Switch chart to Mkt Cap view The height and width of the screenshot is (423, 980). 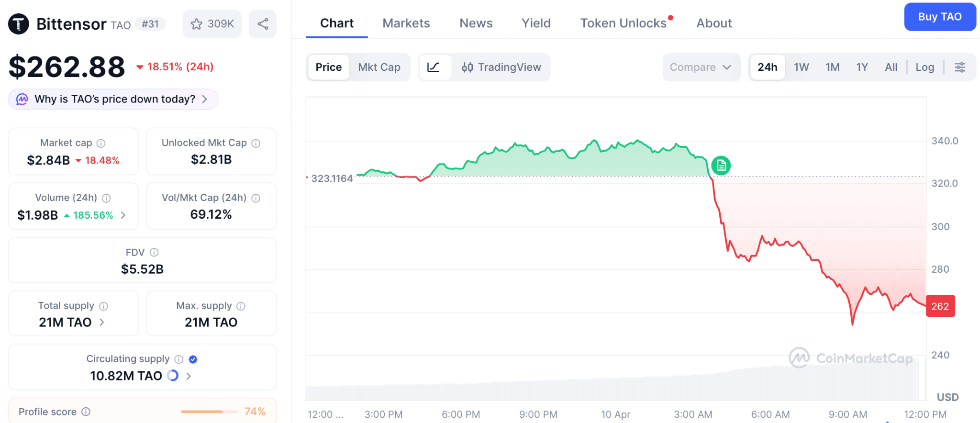[379, 67]
